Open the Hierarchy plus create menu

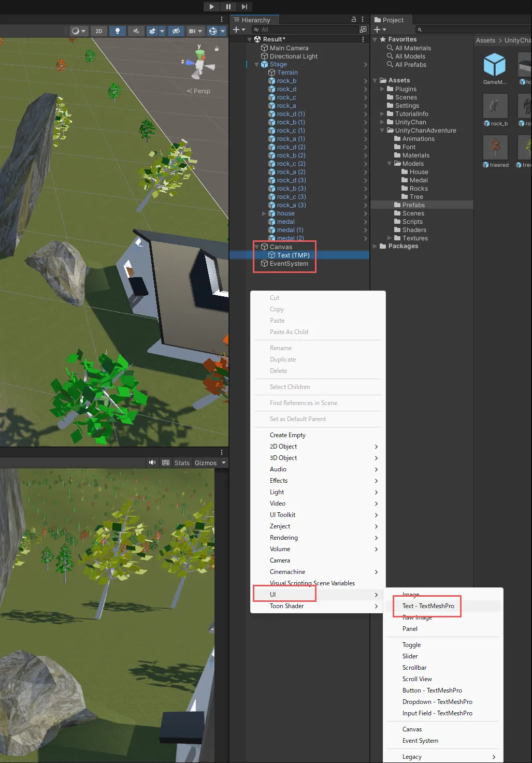[x=239, y=30]
